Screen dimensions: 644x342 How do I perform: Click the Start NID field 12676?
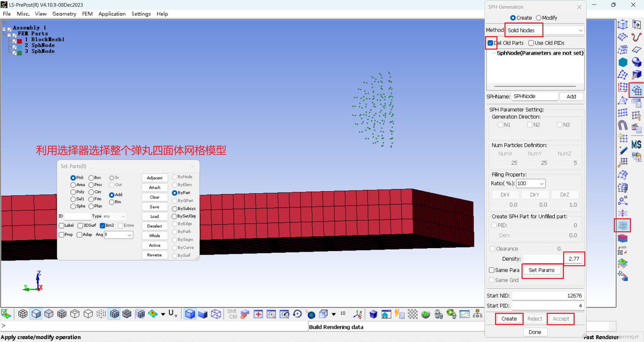tap(548, 296)
